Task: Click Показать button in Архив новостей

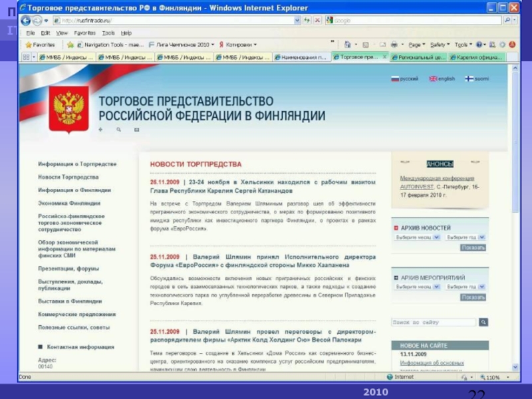Action: pos(473,247)
